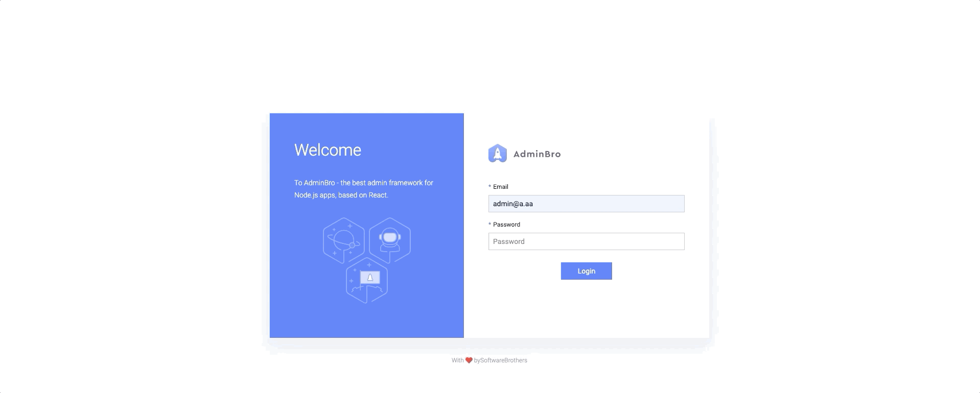This screenshot has width=980, height=393.
Task: Focus the Password input field
Action: [586, 241]
